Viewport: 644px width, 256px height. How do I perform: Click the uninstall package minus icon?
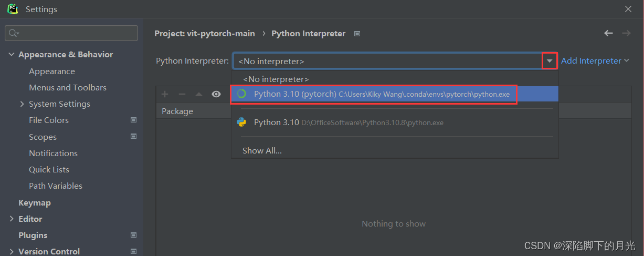pos(182,94)
